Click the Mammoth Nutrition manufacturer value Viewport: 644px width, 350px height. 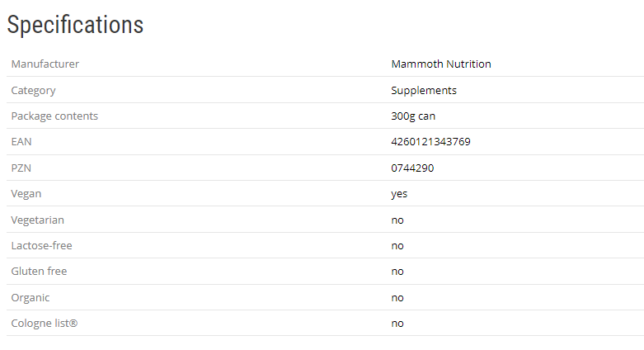coord(441,64)
